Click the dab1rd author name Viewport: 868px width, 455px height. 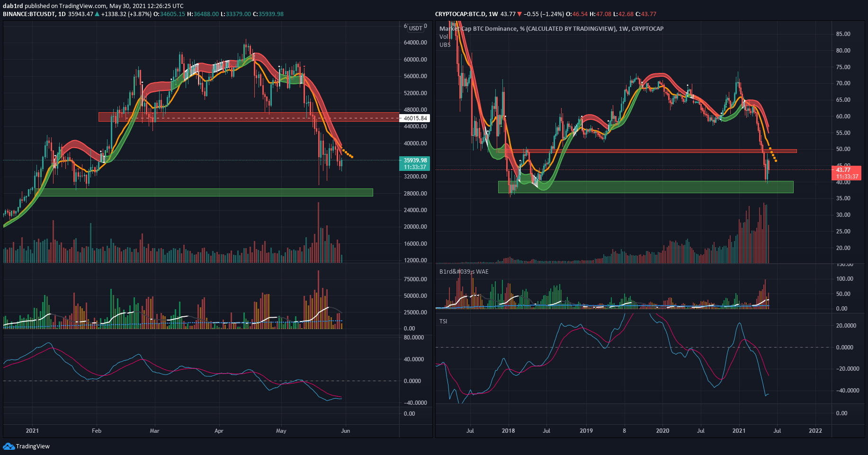point(13,6)
